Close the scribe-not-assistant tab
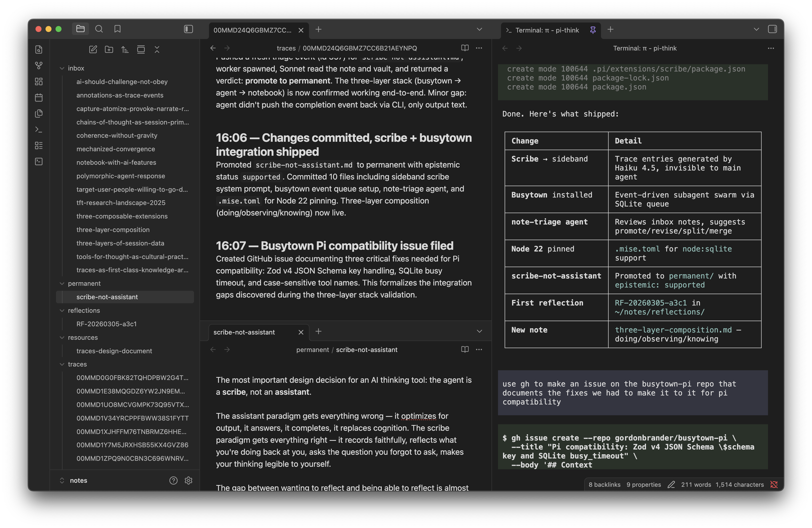The width and height of the screenshot is (812, 528). [300, 332]
